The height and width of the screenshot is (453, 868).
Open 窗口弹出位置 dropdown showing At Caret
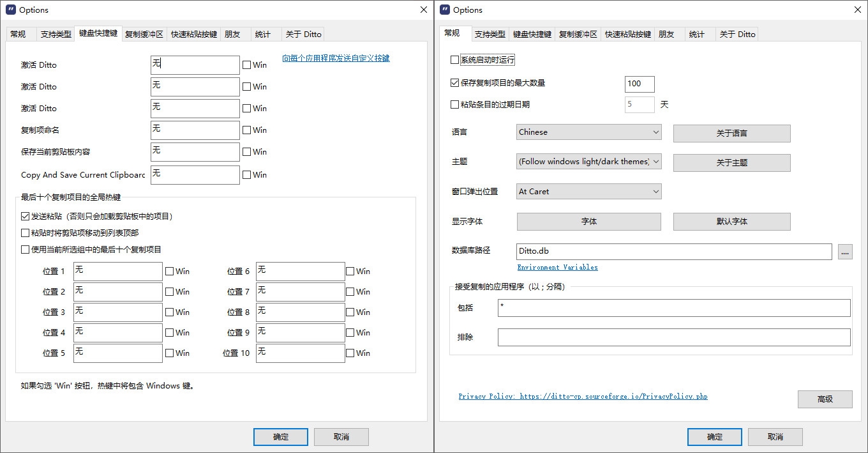588,191
